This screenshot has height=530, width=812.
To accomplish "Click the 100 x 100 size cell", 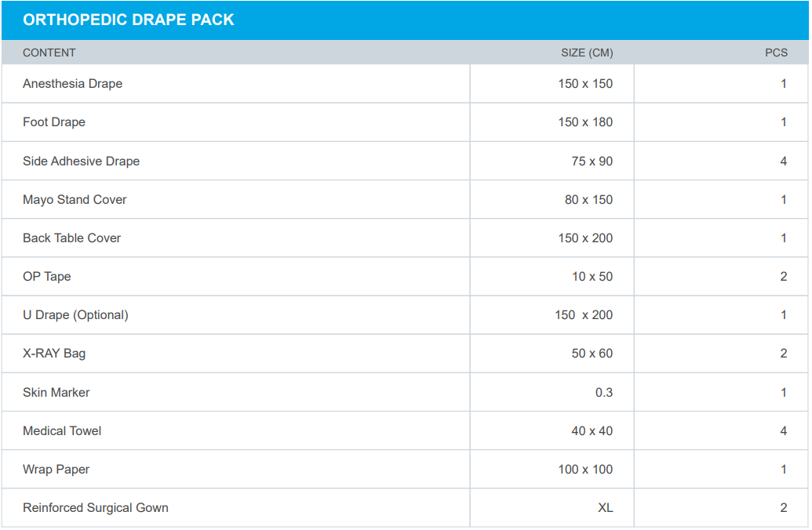I will coord(585,470).
